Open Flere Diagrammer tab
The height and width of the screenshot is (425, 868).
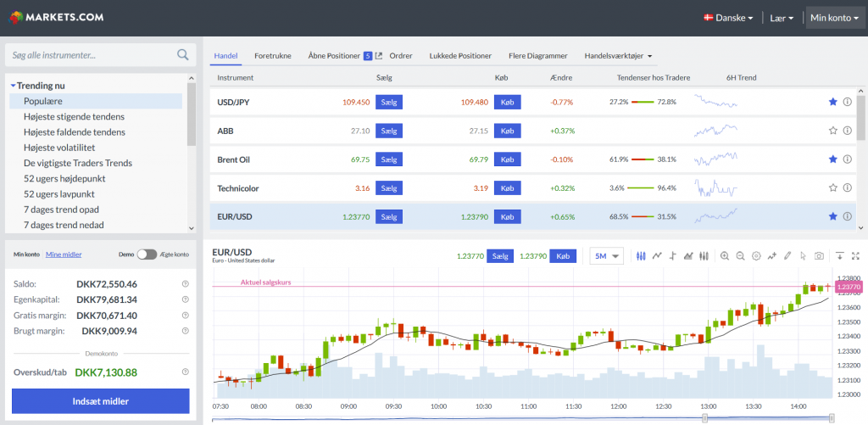[x=537, y=55]
